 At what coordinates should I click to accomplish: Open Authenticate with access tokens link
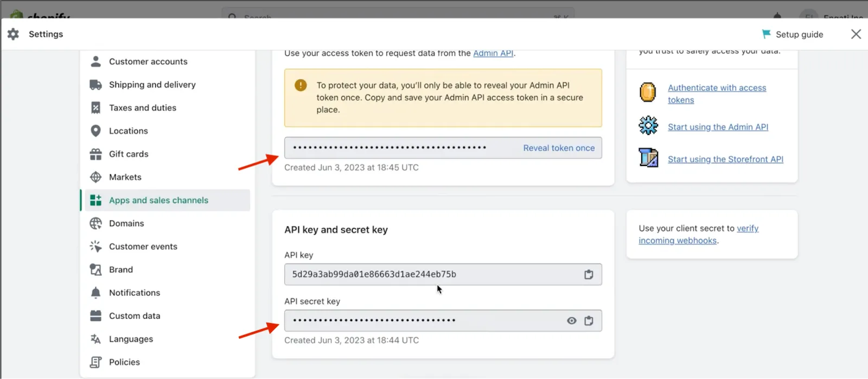(x=717, y=93)
